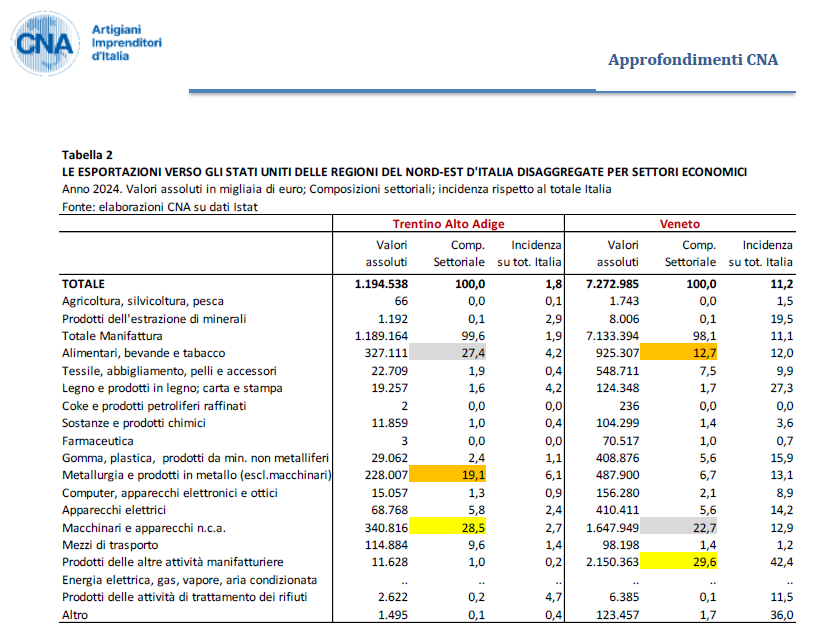Select 'Energia elettrica, gas, vapore' row label
This screenshot has width=840, height=638.
(189, 580)
